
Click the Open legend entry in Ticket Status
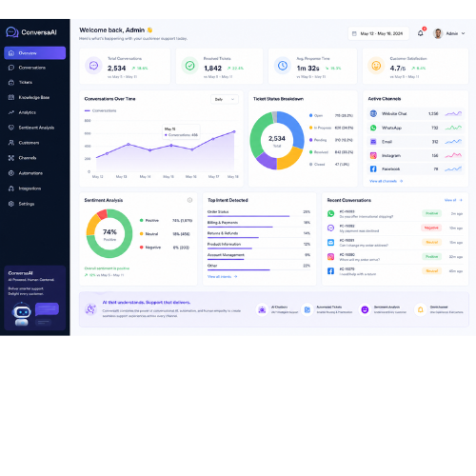pos(331,115)
